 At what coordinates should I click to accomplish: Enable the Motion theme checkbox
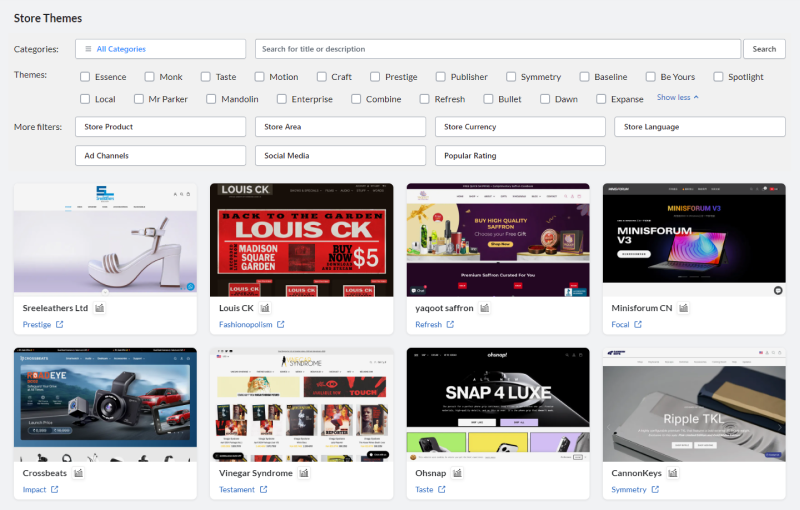click(x=259, y=76)
